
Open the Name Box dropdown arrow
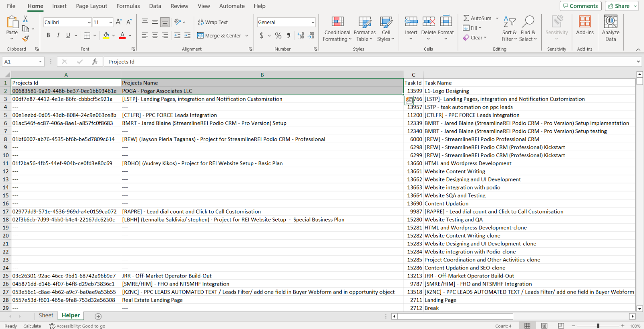[x=40, y=62]
